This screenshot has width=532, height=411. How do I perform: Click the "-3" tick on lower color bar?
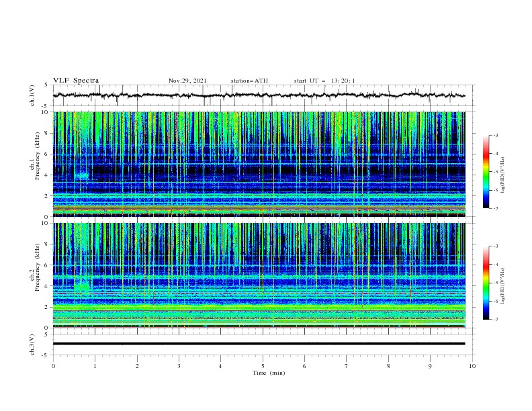tap(495, 246)
